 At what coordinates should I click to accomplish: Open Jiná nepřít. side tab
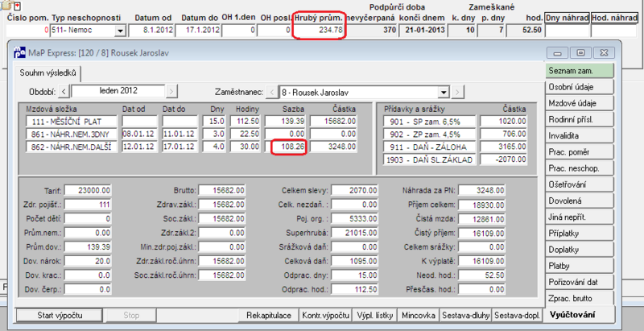(x=580, y=217)
